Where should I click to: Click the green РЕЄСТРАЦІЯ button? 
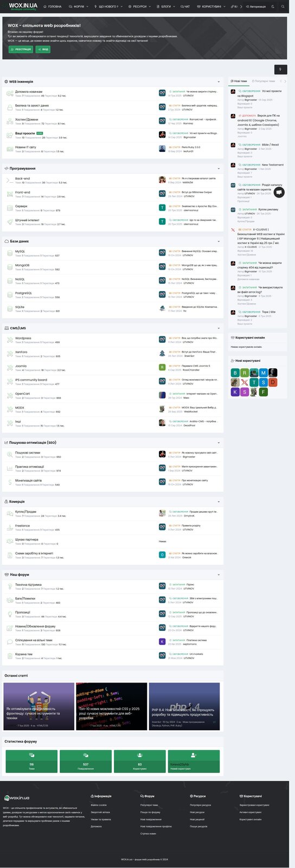21,49
